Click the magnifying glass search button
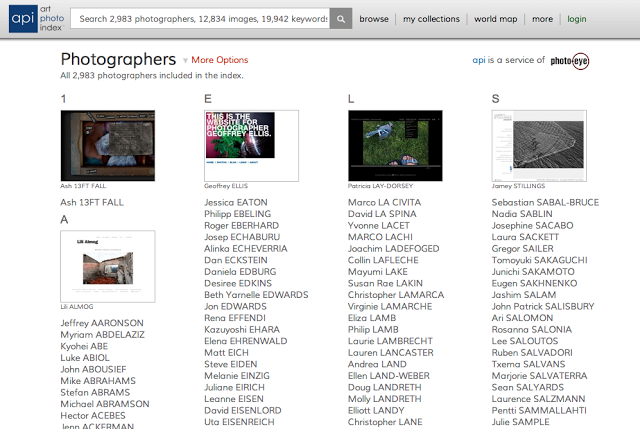The width and height of the screenshot is (640, 429). click(341, 18)
